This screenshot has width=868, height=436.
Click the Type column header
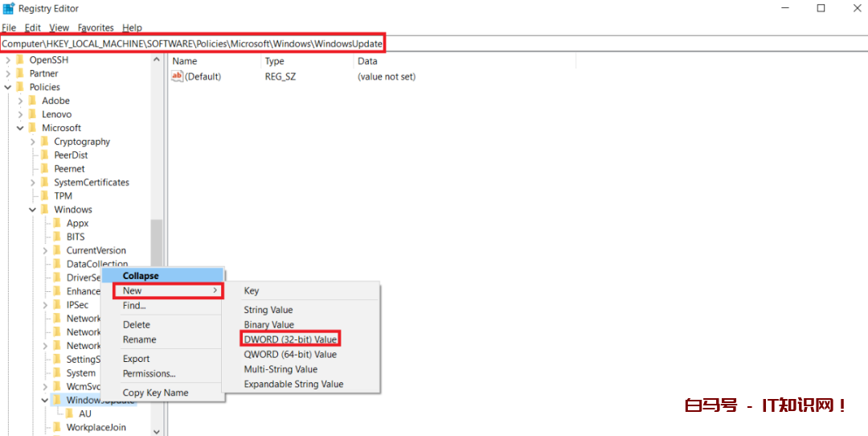(275, 61)
